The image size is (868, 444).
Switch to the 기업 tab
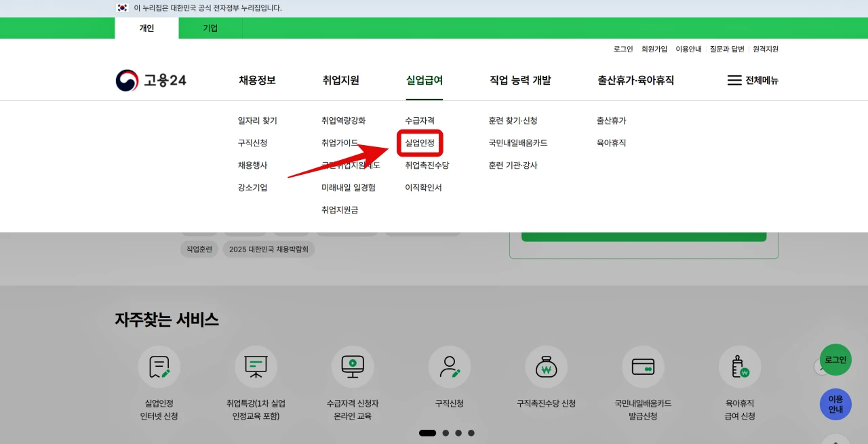(210, 28)
